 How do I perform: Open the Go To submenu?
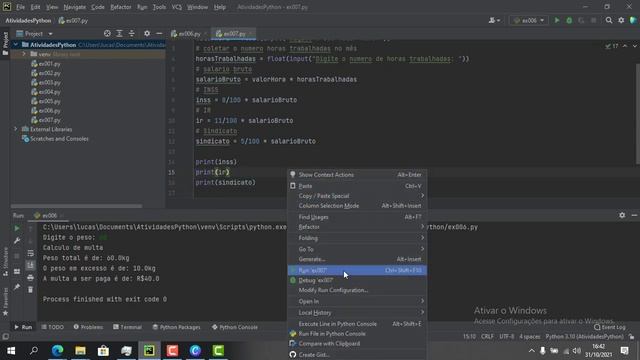(357, 249)
